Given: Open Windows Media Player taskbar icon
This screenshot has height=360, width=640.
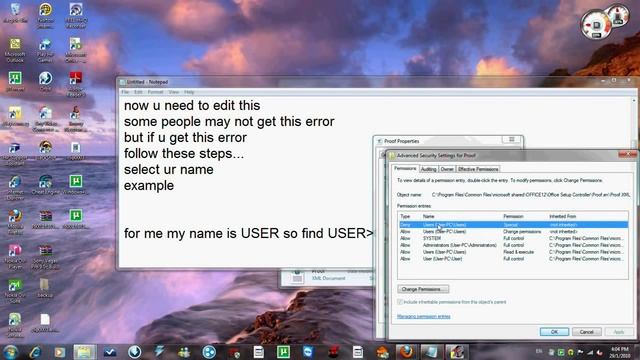Looking at the screenshot, I should tap(60, 352).
